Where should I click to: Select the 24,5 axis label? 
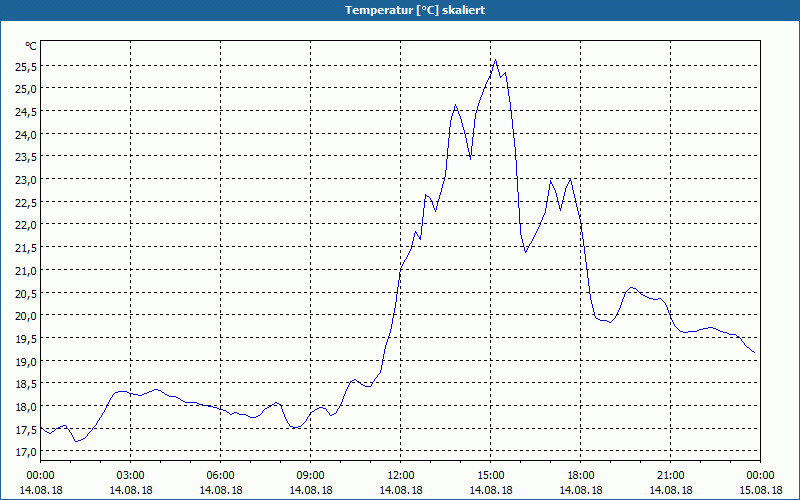(x=26, y=112)
